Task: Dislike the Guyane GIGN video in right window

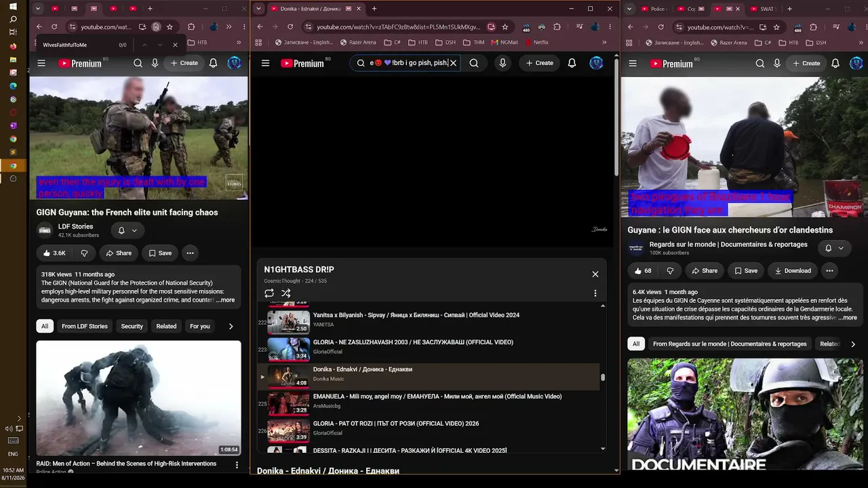Action: [x=669, y=270]
